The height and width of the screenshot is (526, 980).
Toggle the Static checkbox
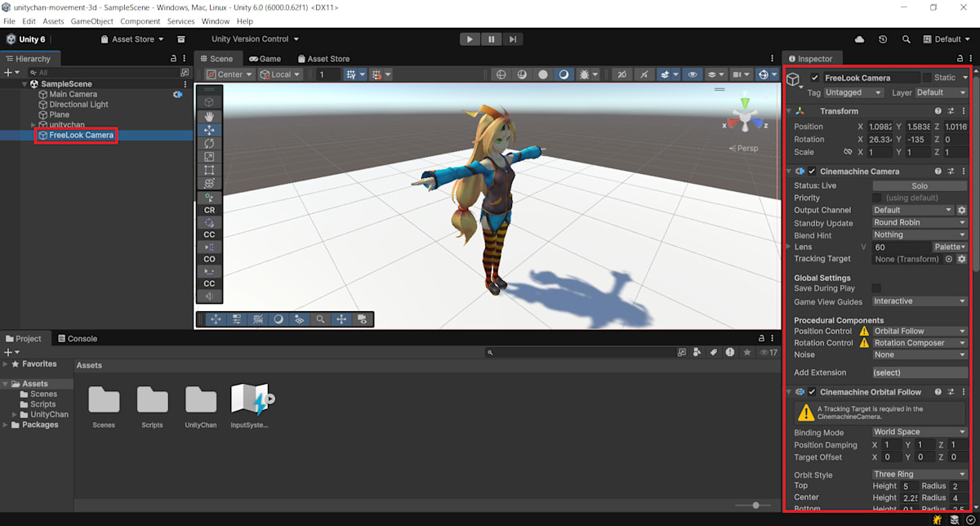tap(927, 78)
